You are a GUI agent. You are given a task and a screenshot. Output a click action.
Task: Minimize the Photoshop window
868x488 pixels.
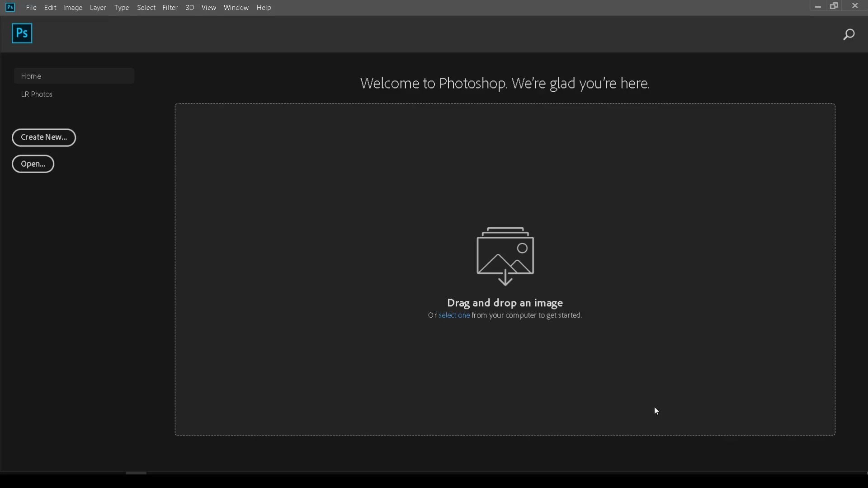point(817,6)
